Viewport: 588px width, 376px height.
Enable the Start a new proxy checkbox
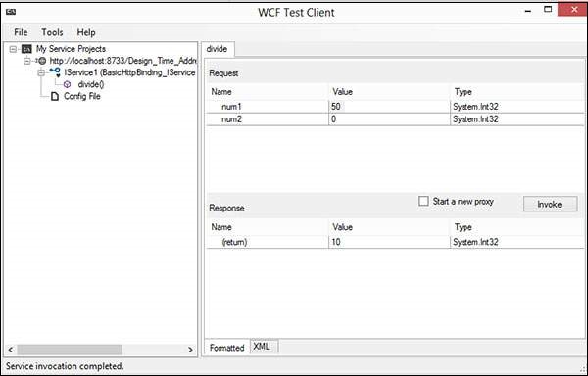pos(423,201)
